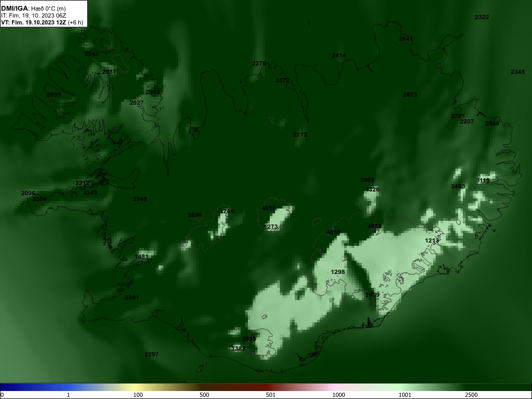Click the height value 2895
The width and height of the screenshot is (532, 399).
click(x=248, y=339)
